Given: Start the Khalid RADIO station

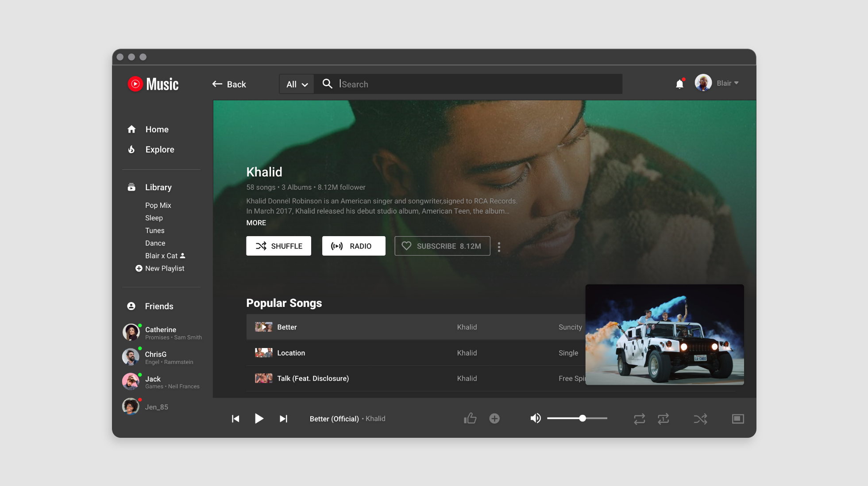Looking at the screenshot, I should pos(353,246).
